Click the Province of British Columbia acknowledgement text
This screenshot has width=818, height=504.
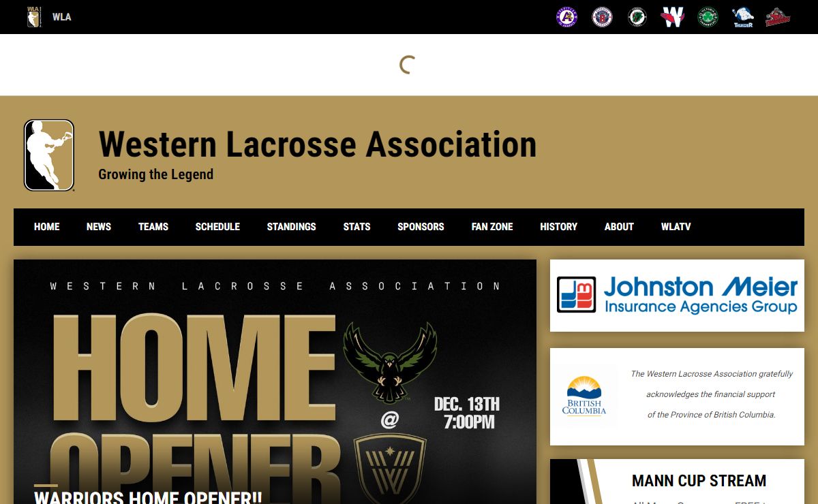coord(712,394)
